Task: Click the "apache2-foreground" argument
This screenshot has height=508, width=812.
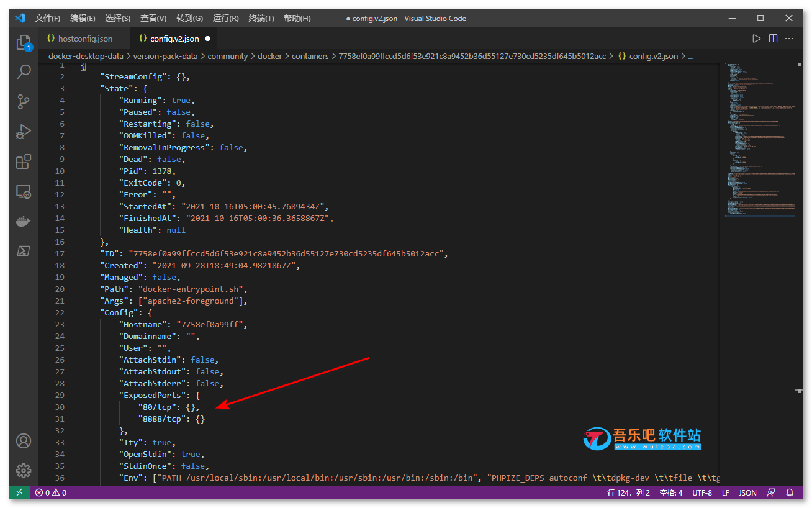Action: [192, 301]
